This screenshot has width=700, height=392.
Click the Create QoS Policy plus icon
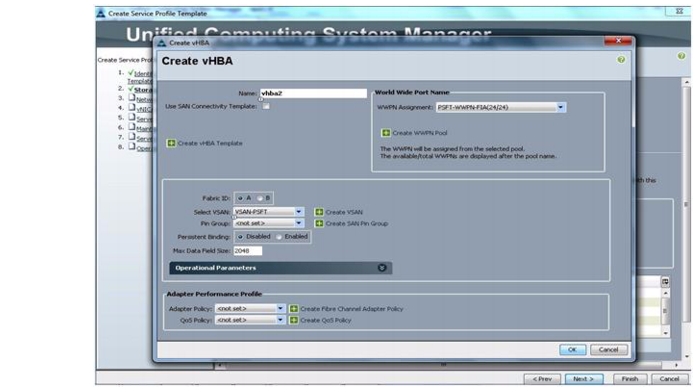pos(294,320)
